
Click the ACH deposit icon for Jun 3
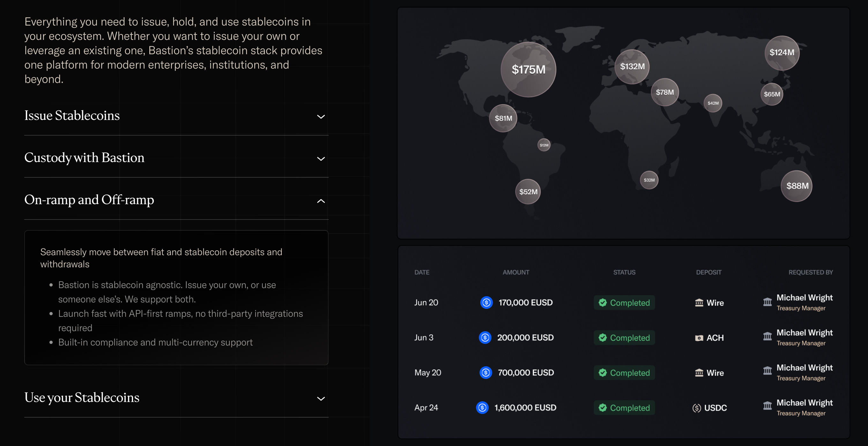point(699,338)
